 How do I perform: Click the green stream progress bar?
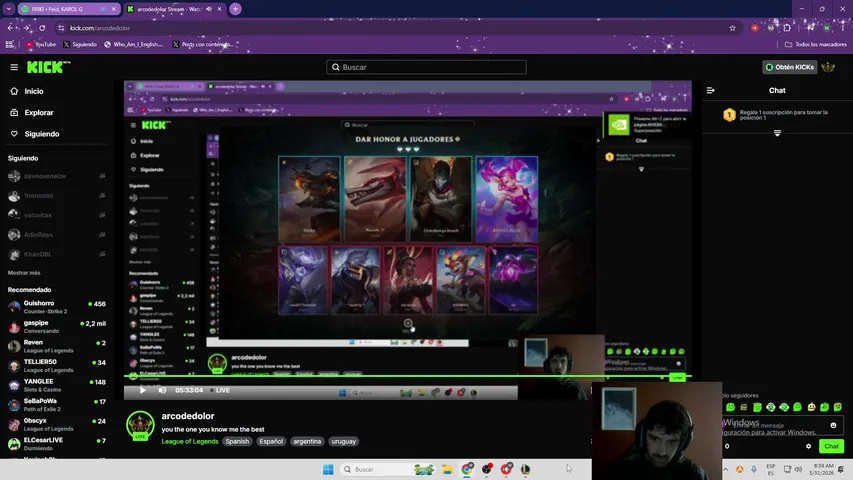click(x=407, y=376)
